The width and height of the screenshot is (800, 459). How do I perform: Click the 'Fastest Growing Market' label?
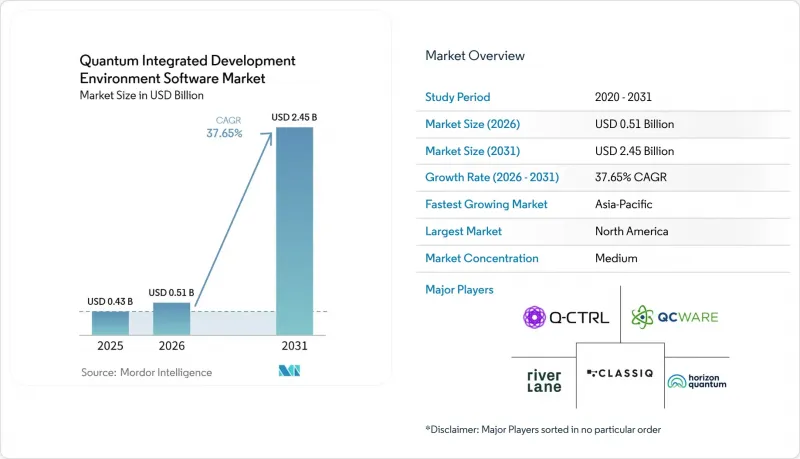486,204
